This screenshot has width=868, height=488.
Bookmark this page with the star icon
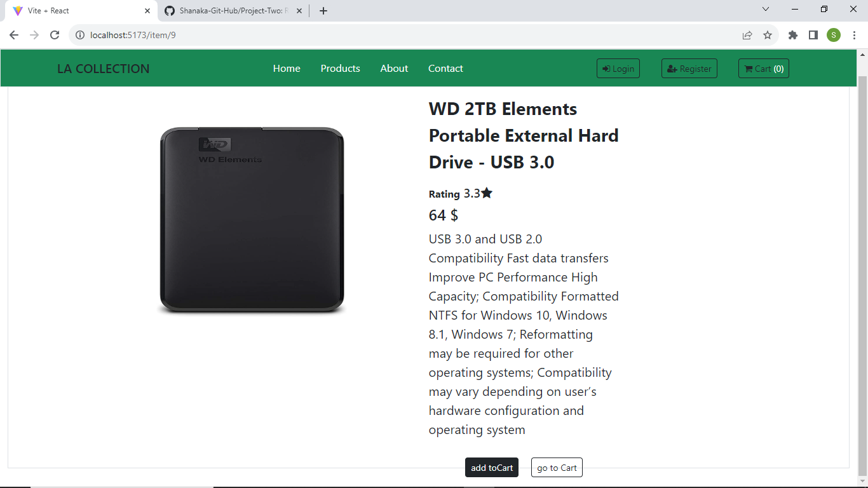768,35
